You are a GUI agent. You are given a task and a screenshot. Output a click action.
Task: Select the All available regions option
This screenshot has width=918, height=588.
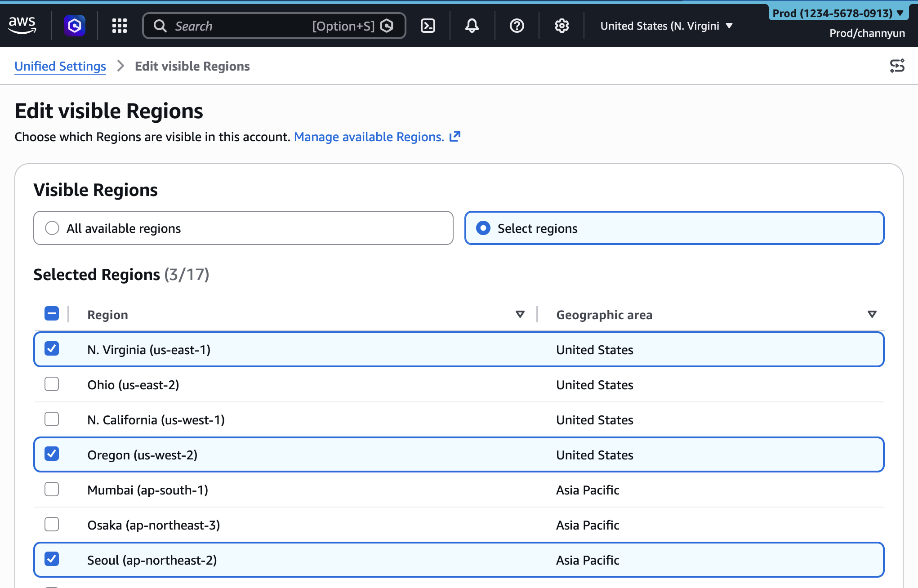(52, 228)
